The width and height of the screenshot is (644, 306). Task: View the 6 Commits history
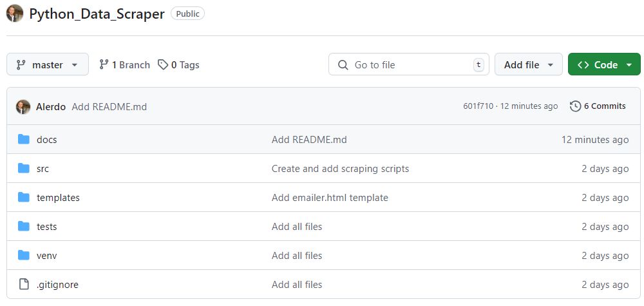[x=598, y=106]
